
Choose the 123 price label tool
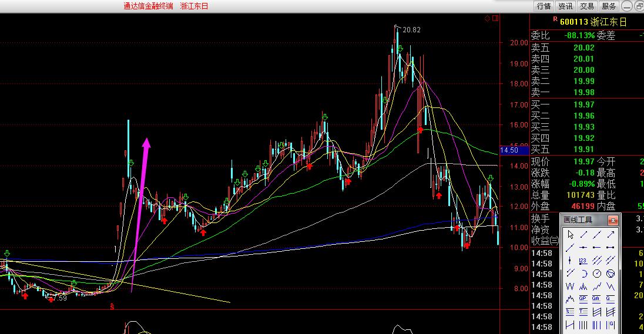[x=583, y=261]
